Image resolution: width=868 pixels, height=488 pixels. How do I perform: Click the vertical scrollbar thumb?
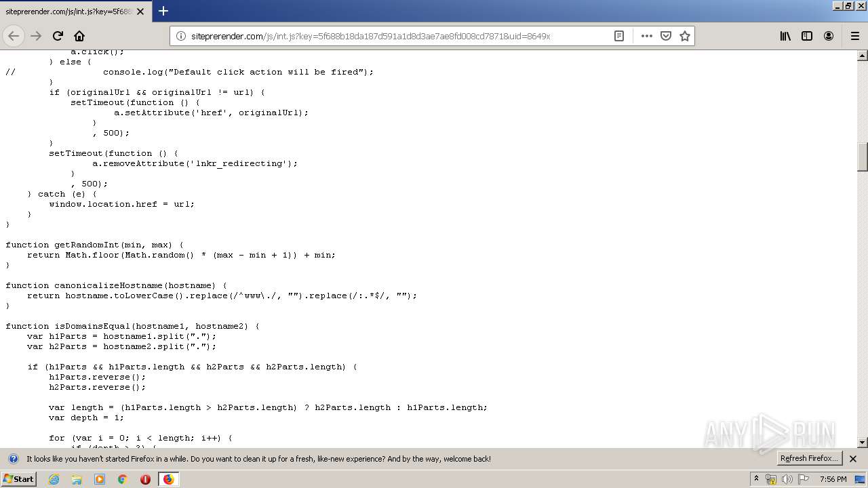pyautogui.click(x=863, y=157)
